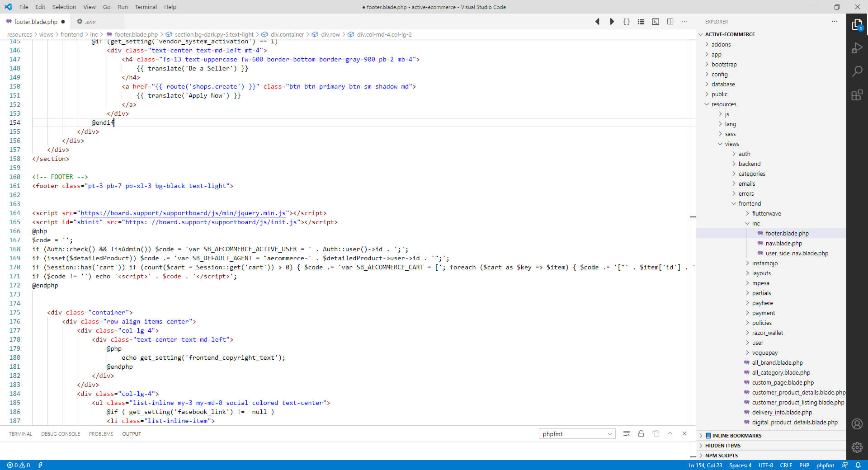
Task: Switch to the PROBLEMS panel tab
Action: click(101, 434)
